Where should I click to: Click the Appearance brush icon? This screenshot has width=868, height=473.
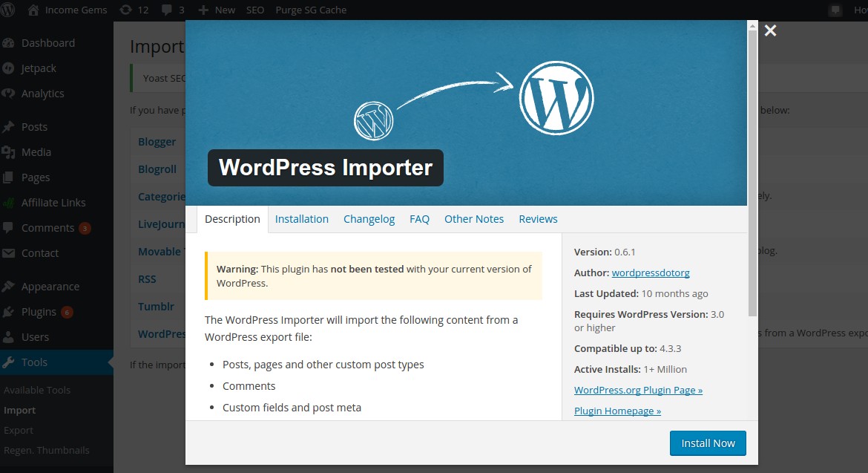coord(7,287)
